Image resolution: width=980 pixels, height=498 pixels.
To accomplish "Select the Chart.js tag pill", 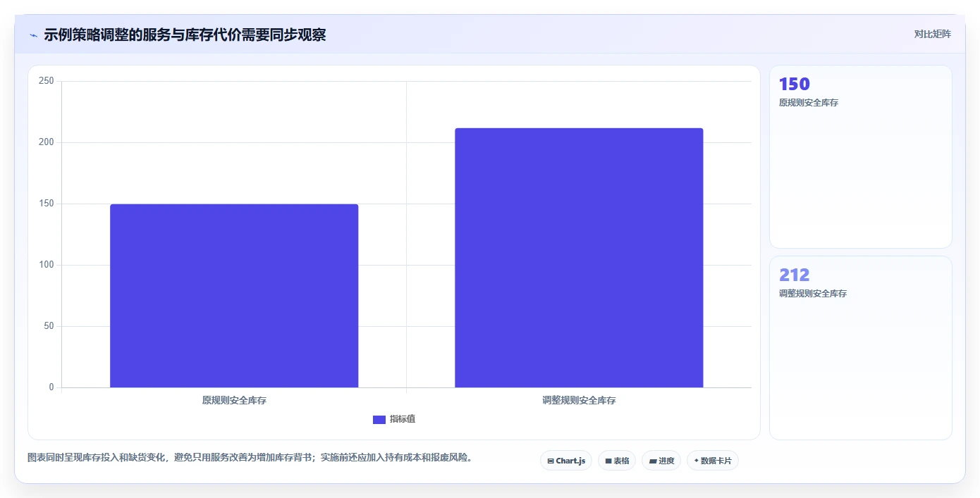I will (566, 461).
